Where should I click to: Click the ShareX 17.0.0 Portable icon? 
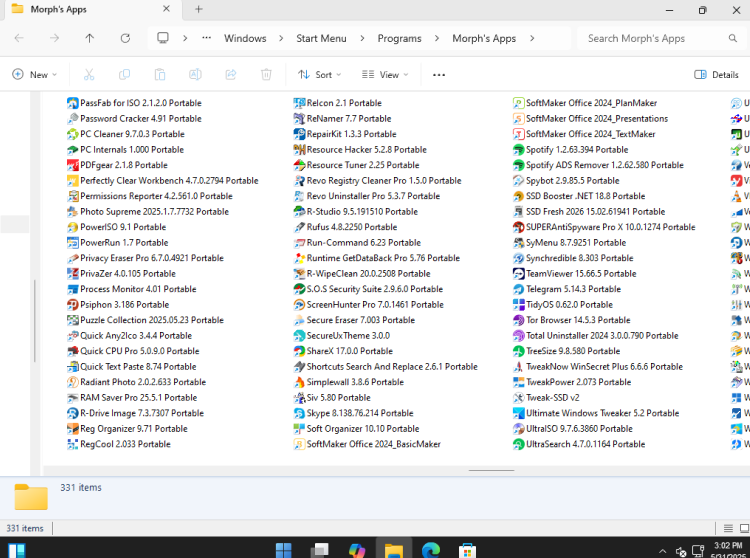coord(299,351)
